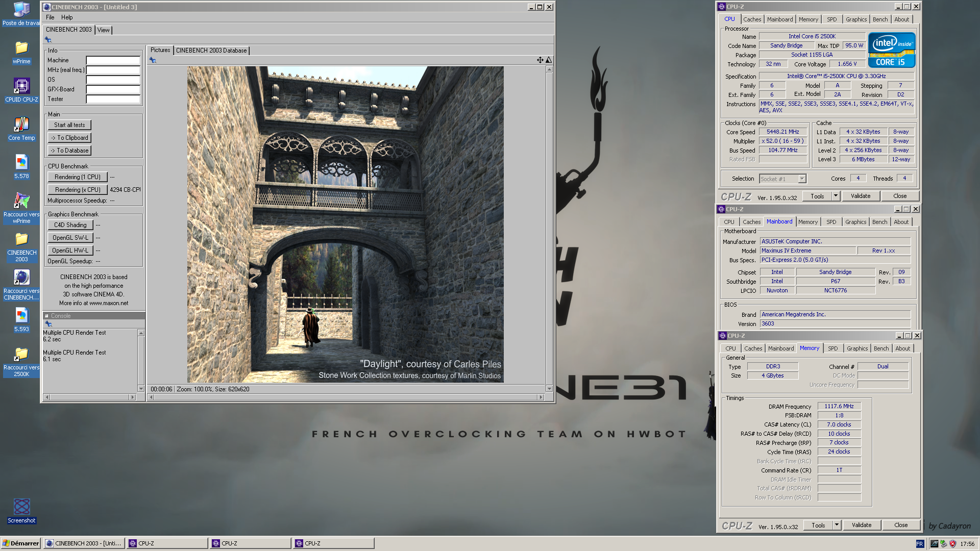Viewport: 980px width, 551px height.
Task: Open Tools dropdown arrow in bottom CPU-Z
Action: point(837,525)
